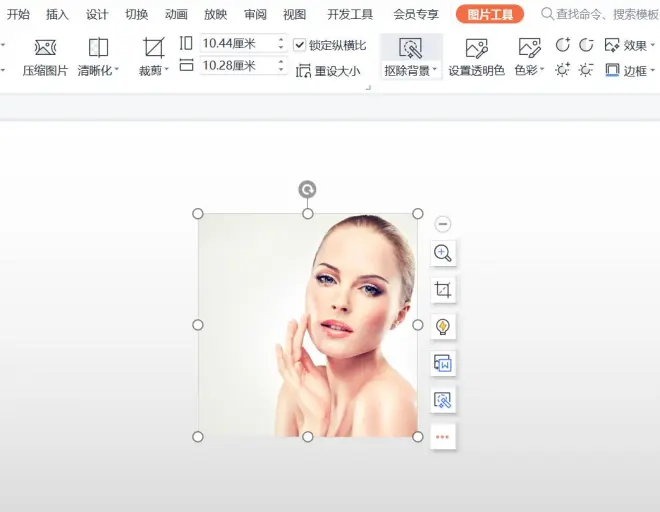Click the floating picture-to-text conversion icon
This screenshot has height=512, width=660.
click(x=443, y=363)
